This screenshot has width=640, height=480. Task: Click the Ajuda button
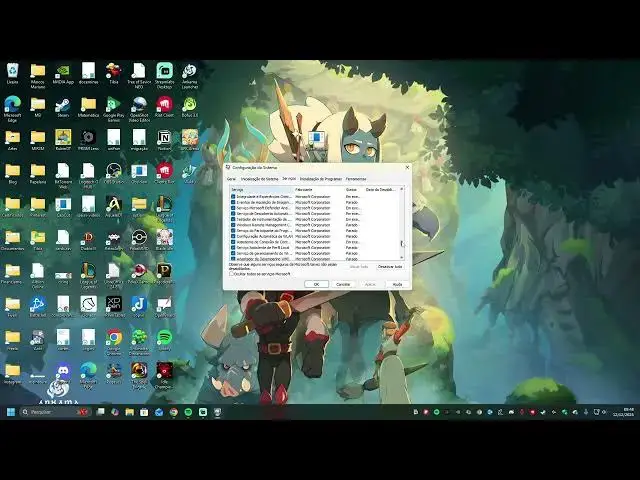click(397, 284)
